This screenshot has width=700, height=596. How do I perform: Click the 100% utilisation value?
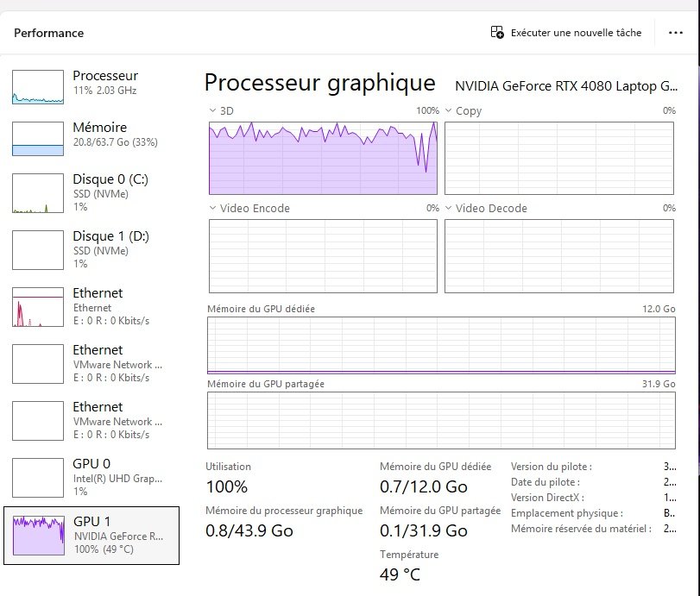[x=227, y=486]
